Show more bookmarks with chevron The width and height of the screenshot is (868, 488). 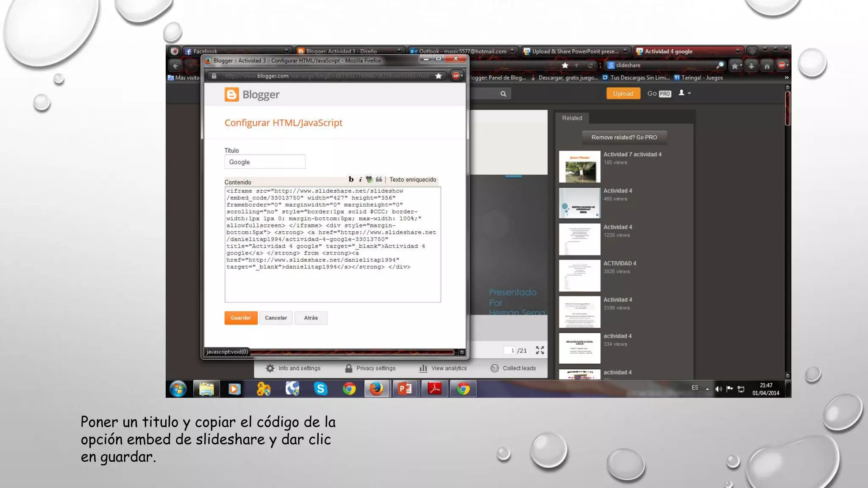click(787, 78)
